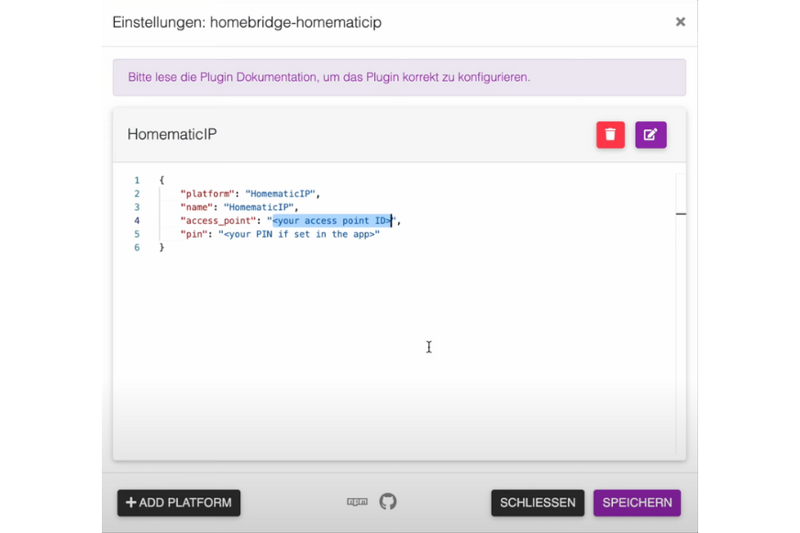Viewport: 800px width, 533px height.
Task: Click the "<your PIN if set in the app>" value
Action: coord(299,234)
